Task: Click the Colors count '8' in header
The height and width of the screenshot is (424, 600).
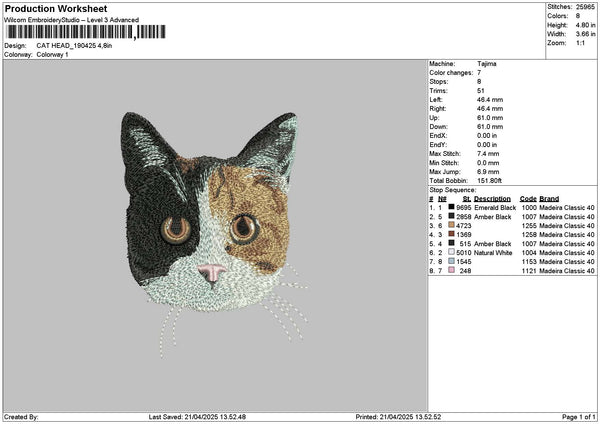Action: [578, 16]
